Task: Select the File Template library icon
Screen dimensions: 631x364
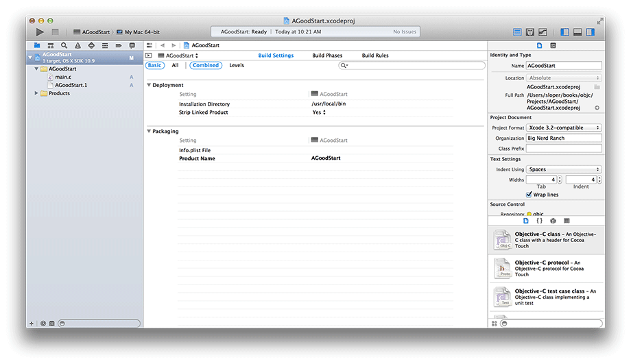Action: (526, 221)
